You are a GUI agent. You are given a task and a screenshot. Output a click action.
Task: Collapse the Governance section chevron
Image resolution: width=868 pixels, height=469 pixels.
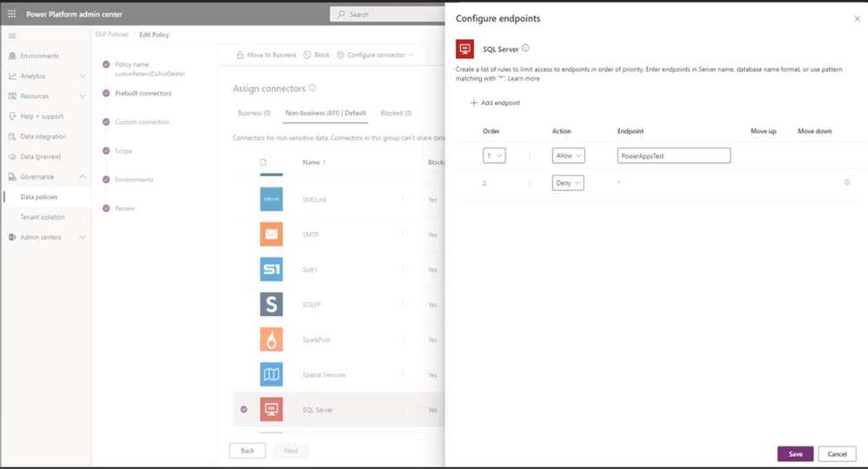point(82,176)
